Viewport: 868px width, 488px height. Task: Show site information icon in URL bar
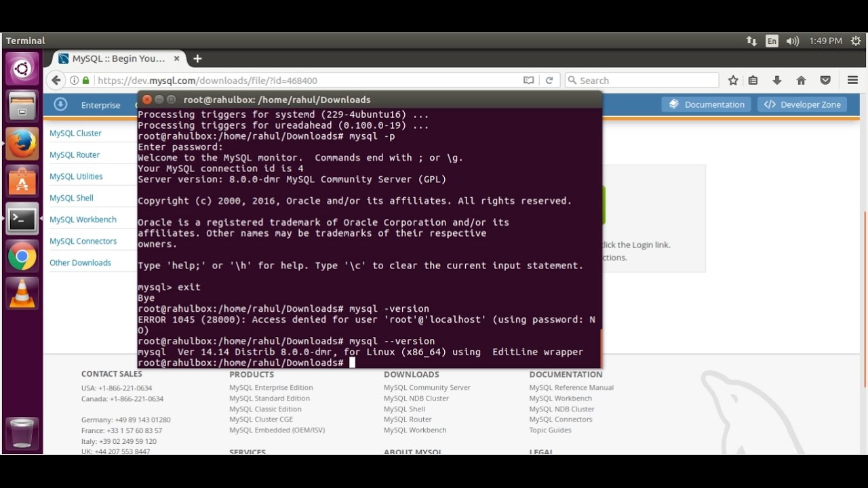[x=74, y=80]
